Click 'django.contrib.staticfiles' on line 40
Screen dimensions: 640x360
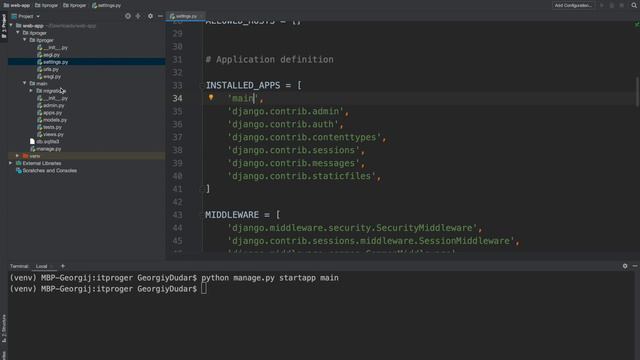(x=302, y=176)
